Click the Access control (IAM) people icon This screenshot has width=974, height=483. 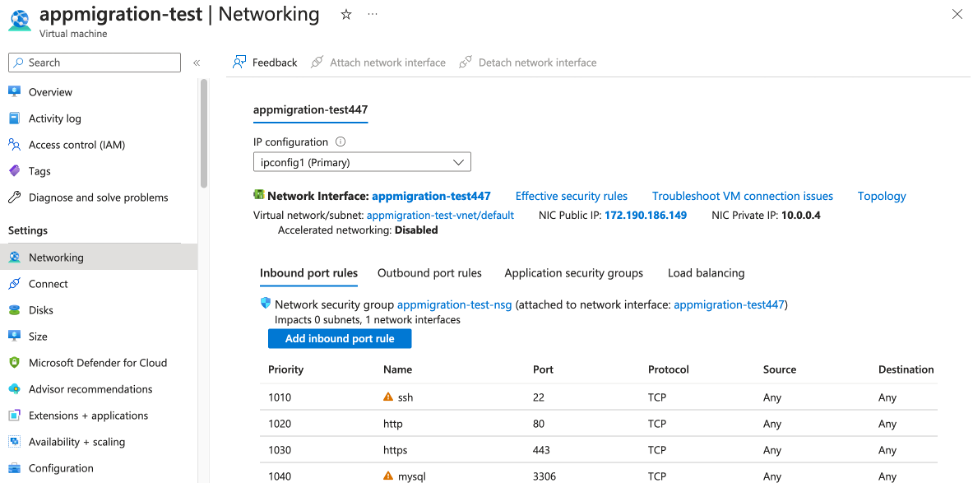pos(14,145)
